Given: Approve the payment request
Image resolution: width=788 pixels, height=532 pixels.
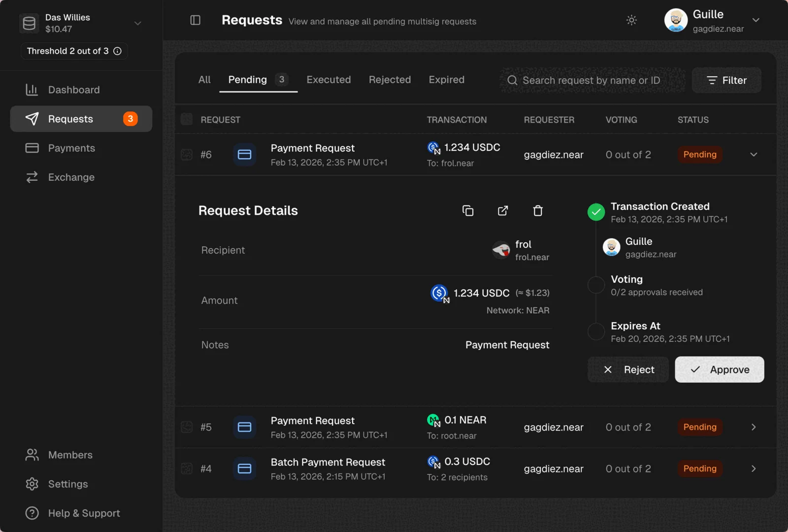Looking at the screenshot, I should pyautogui.click(x=720, y=369).
